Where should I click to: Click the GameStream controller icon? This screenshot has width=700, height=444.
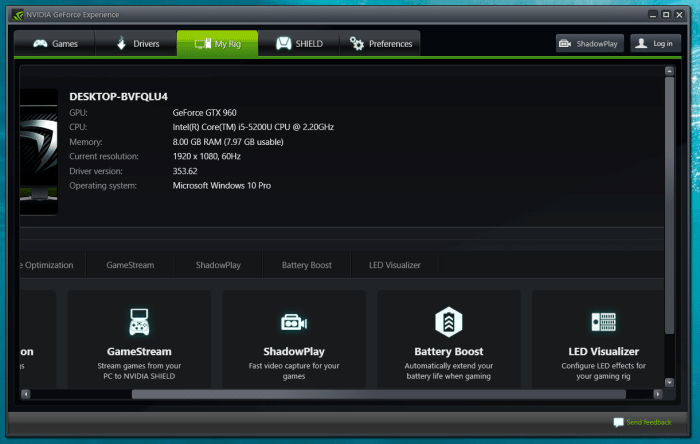[x=139, y=322]
